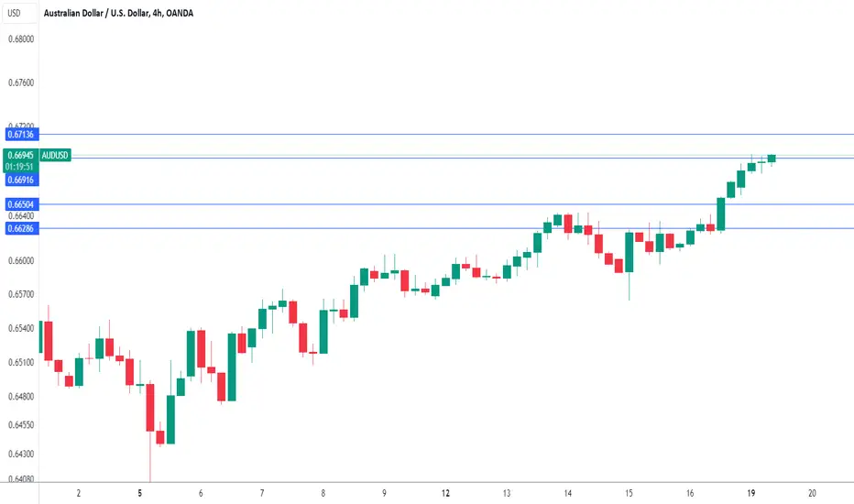This screenshot has width=854, height=504.
Task: Click the 01:19:51 countdown timer label
Action: coord(21,167)
